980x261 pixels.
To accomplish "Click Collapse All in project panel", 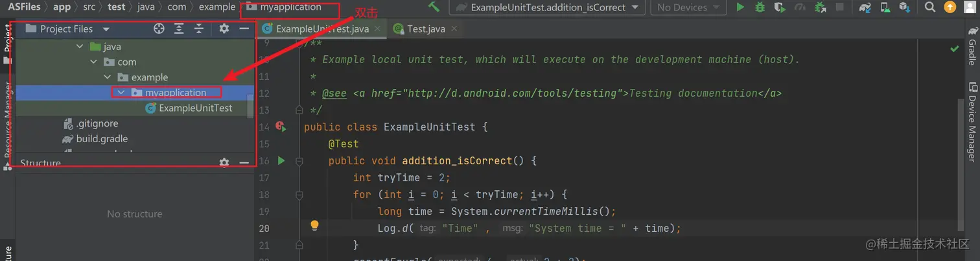I will coord(199,29).
